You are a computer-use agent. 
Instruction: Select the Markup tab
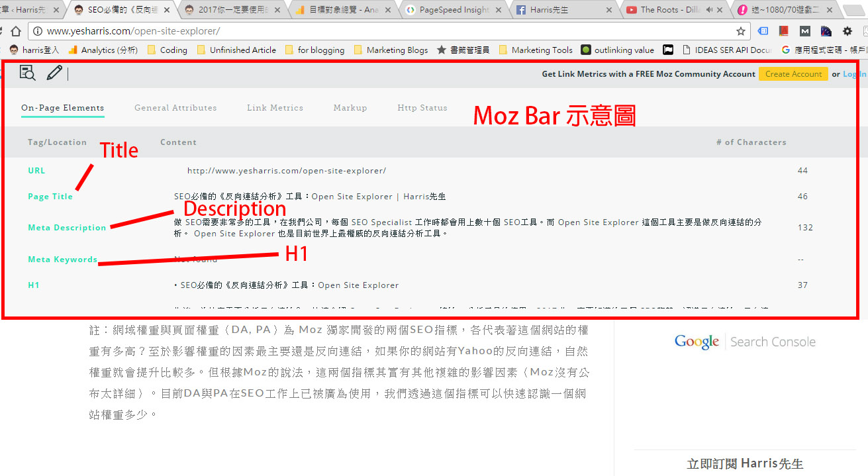pyautogui.click(x=350, y=108)
